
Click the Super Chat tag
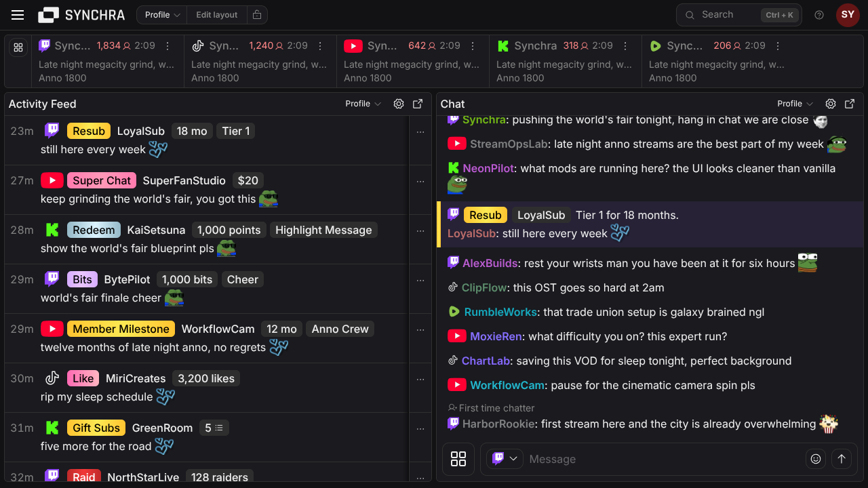[102, 180]
